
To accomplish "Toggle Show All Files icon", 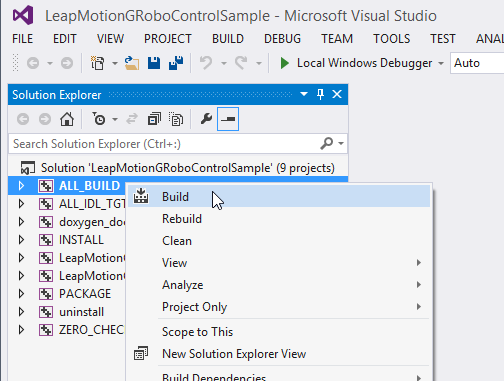I will point(176,119).
